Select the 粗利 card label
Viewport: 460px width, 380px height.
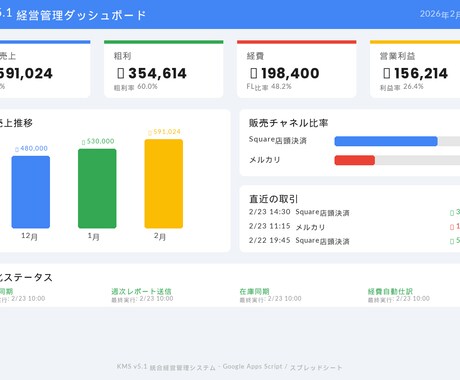pos(122,56)
